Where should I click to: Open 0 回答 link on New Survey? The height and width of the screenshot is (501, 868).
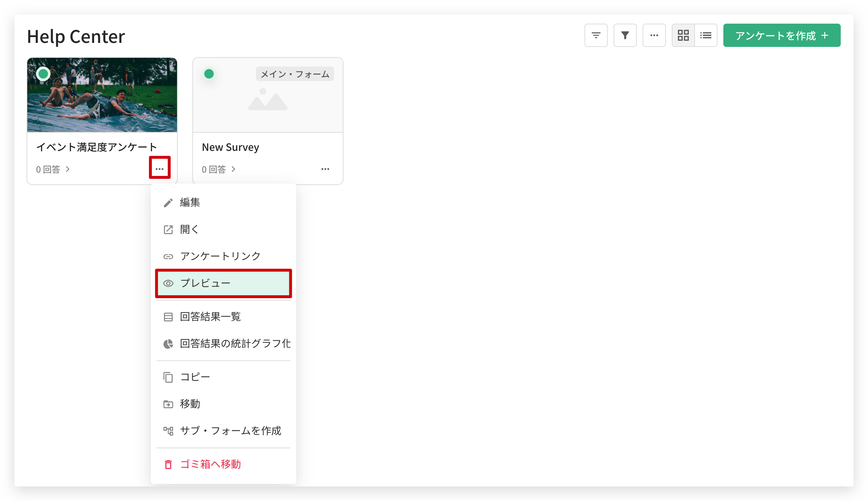[x=218, y=169]
